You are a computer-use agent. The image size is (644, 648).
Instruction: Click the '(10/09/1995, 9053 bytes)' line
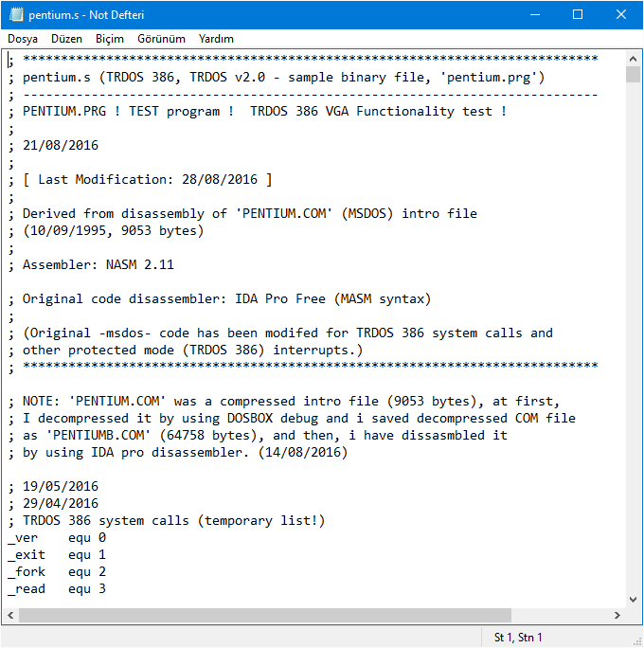coord(106,230)
